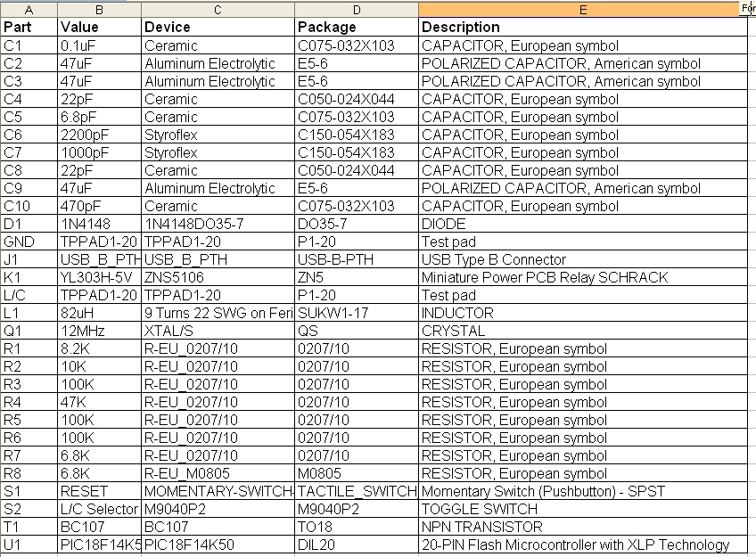Select the R-EU_M0805 device cell
This screenshot has width=756, height=557.
click(x=218, y=473)
